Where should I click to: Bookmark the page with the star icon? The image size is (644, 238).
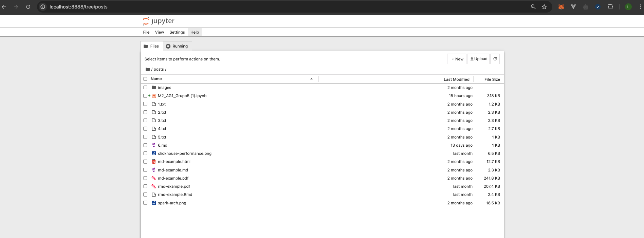click(x=544, y=7)
